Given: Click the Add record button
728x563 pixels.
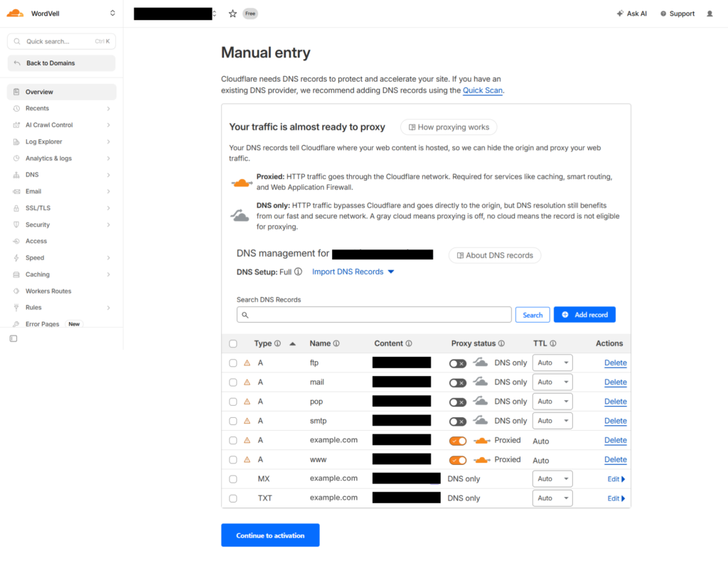Looking at the screenshot, I should pyautogui.click(x=584, y=314).
